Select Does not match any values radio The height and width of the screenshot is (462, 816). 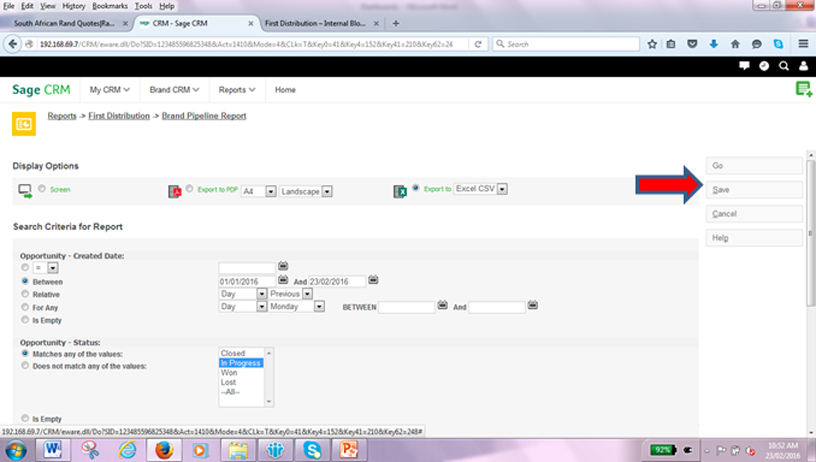pos(25,366)
